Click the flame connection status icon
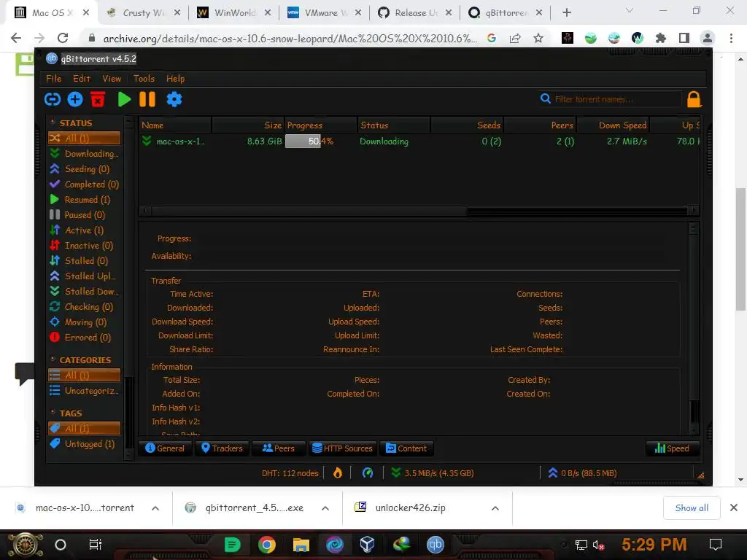This screenshot has height=560, width=747. [x=338, y=472]
